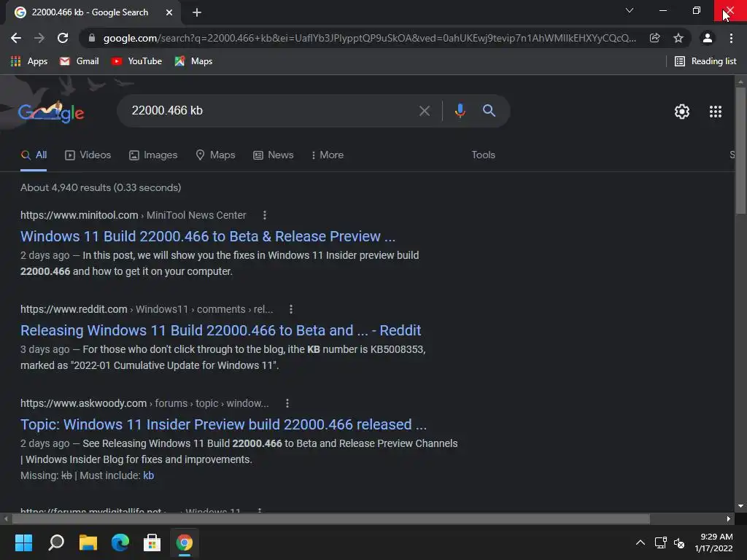Go back to the previous page

(16, 38)
